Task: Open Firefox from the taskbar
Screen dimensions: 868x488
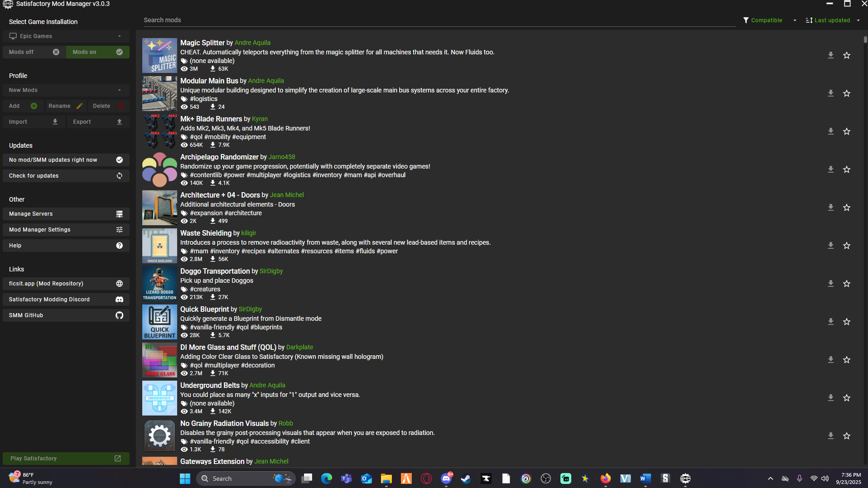Action: pos(605,478)
